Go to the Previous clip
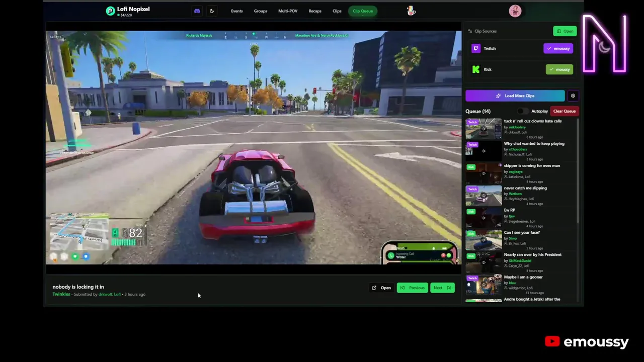The height and width of the screenshot is (362, 644). (x=412, y=288)
